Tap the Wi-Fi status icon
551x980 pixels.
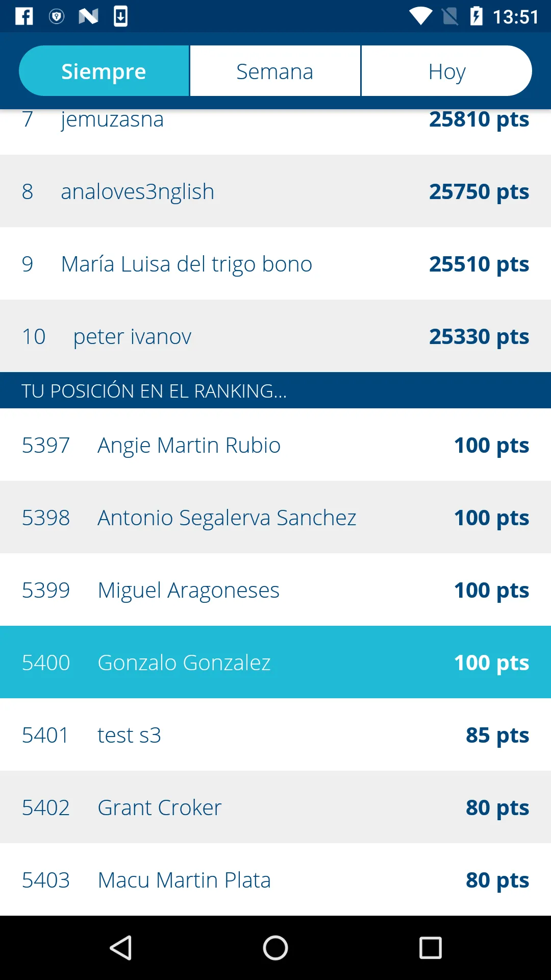[x=421, y=17]
